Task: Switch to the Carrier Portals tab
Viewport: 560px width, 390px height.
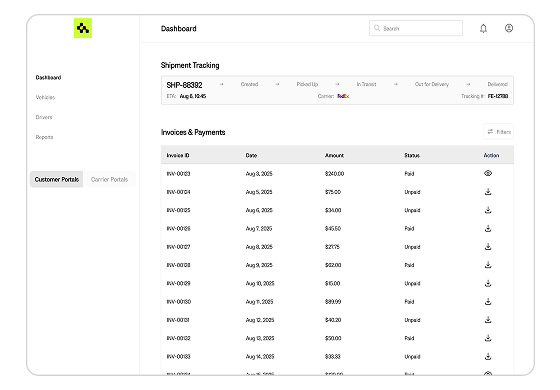Action: [109, 179]
